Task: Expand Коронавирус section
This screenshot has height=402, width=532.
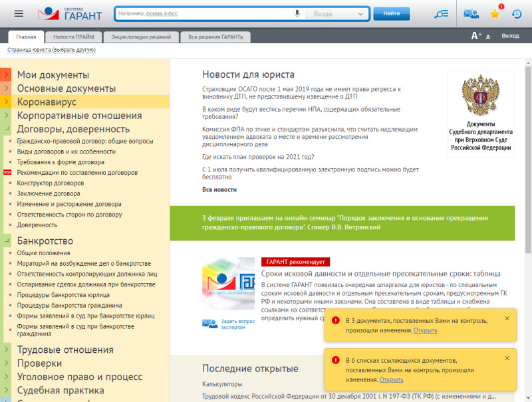Action: point(6,102)
